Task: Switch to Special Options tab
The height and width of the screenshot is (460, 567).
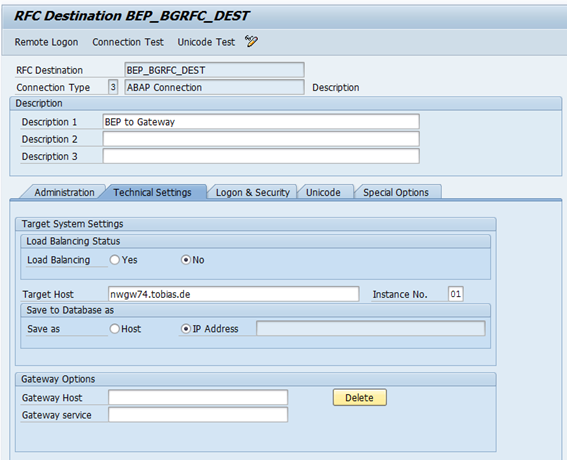Action: coord(396,192)
